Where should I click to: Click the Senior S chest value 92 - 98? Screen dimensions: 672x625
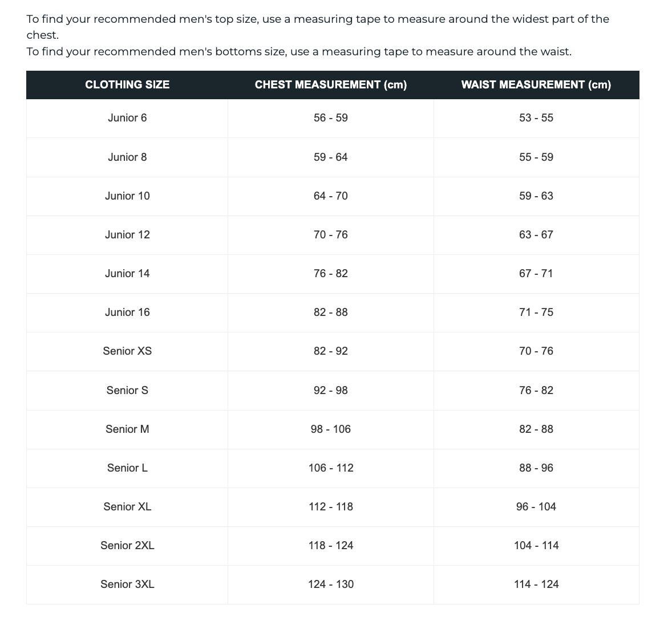point(331,391)
